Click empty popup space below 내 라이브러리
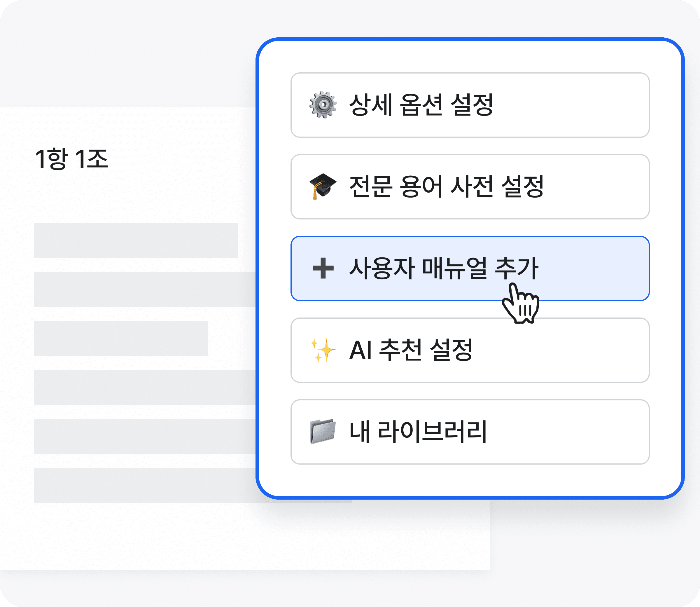 (470, 480)
